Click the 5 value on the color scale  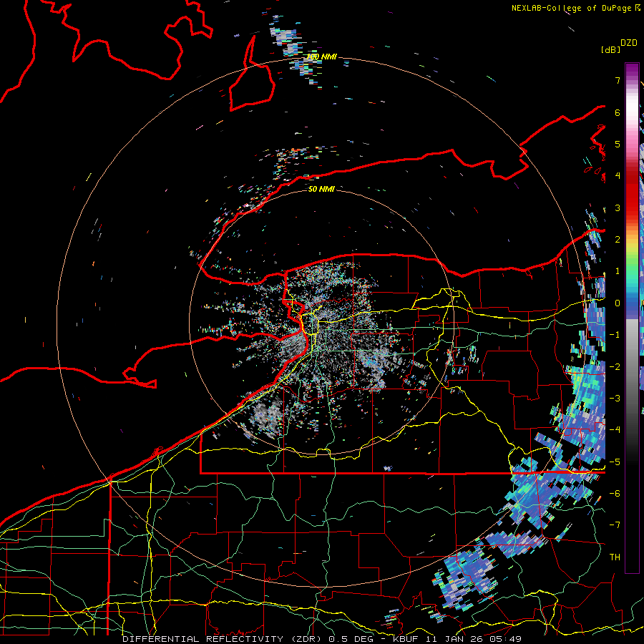(618, 144)
